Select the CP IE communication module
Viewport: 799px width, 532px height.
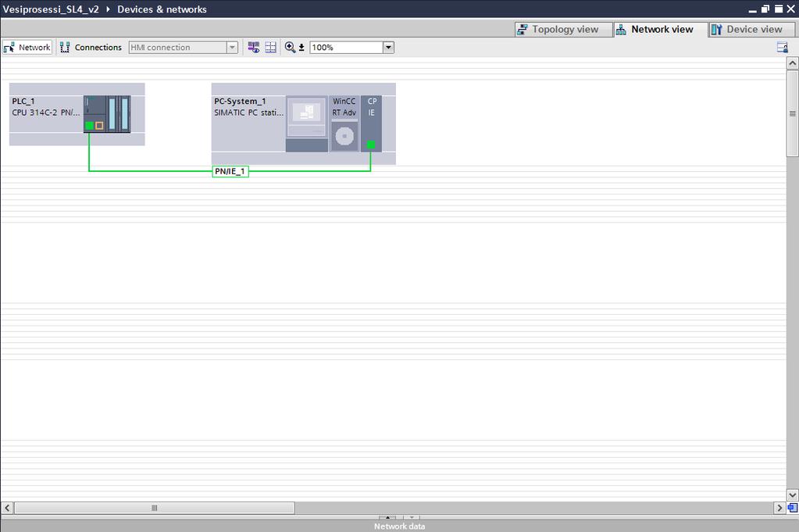click(x=372, y=124)
